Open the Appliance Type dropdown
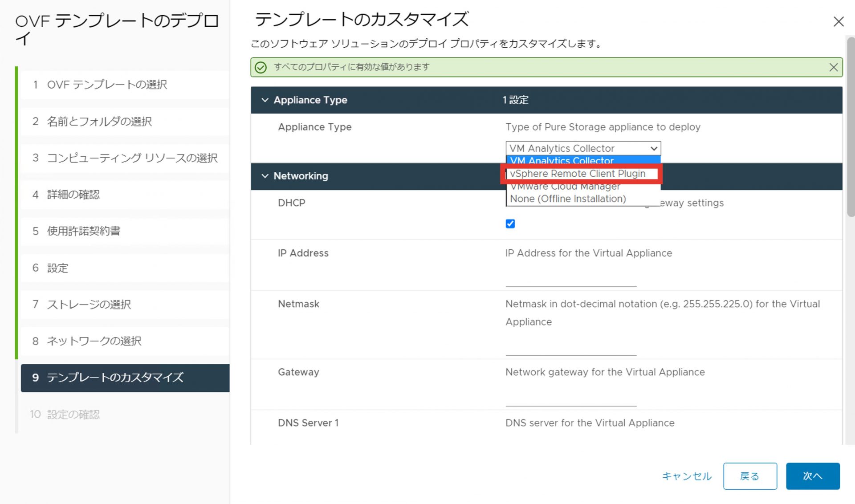 point(583,148)
